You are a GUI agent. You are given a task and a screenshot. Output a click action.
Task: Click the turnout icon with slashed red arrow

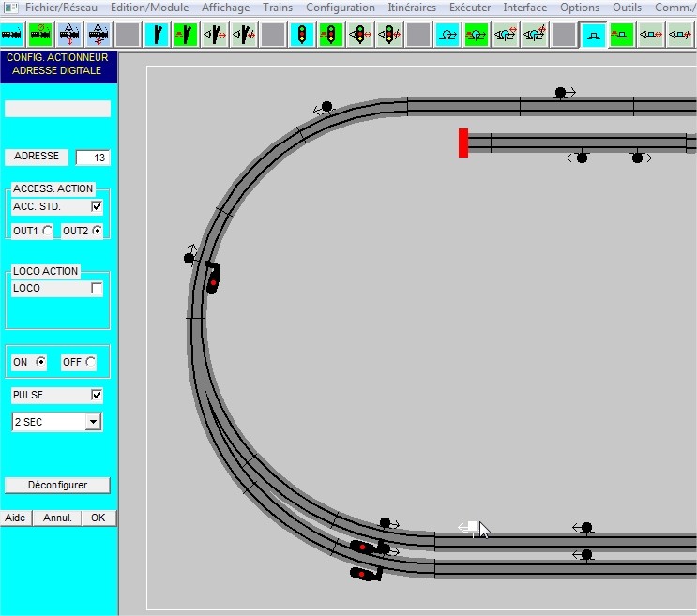(244, 34)
